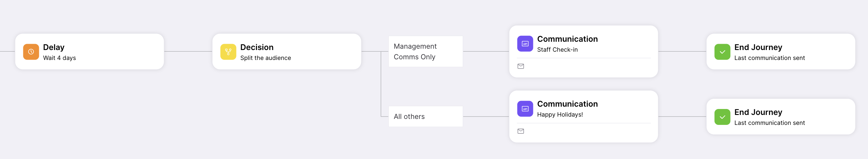The height and width of the screenshot is (159, 868).
Task: Click the email envelope icon under Staff Check-in
Action: point(521,66)
